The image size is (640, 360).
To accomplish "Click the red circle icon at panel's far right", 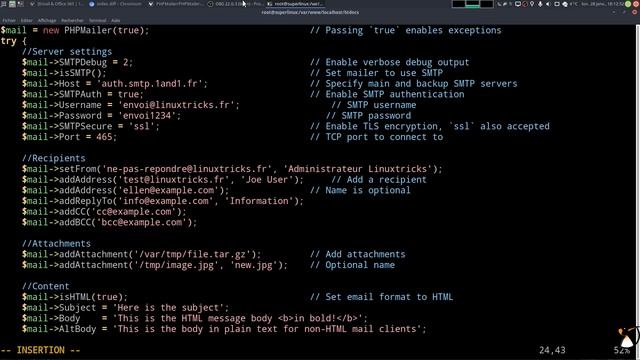I will pyautogui.click(x=636, y=4).
